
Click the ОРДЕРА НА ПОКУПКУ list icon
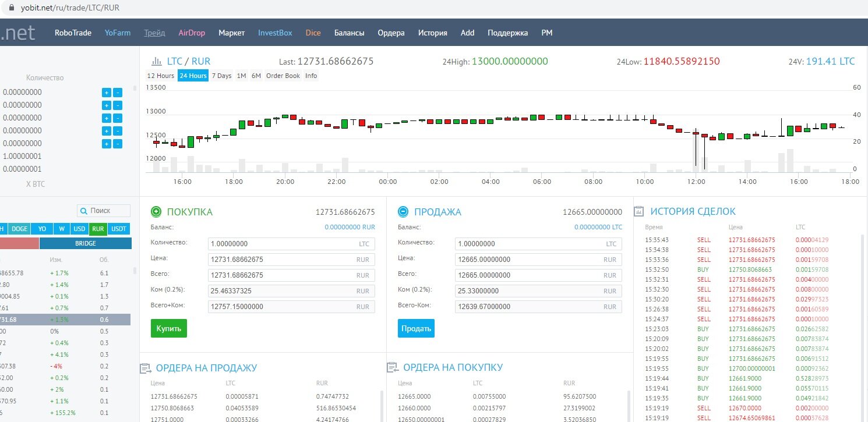click(393, 368)
